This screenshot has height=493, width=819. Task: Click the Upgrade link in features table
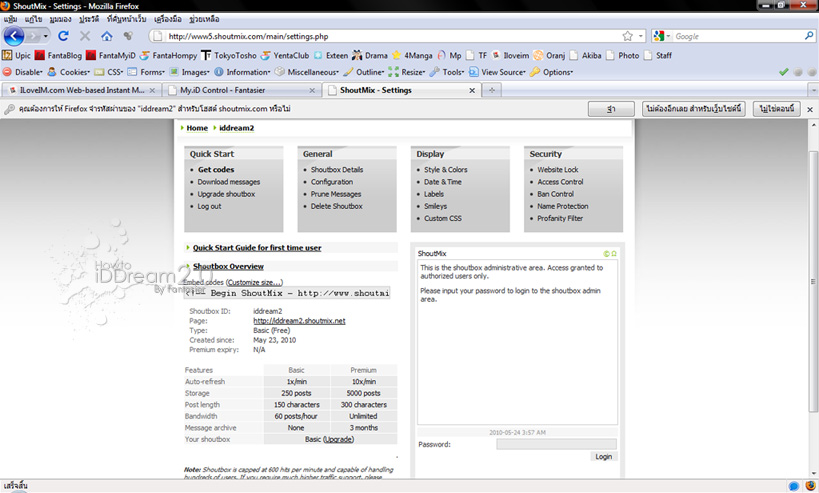click(x=338, y=439)
